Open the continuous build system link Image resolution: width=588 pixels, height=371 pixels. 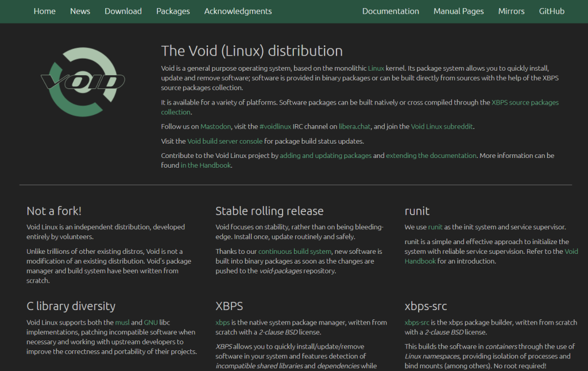295,252
